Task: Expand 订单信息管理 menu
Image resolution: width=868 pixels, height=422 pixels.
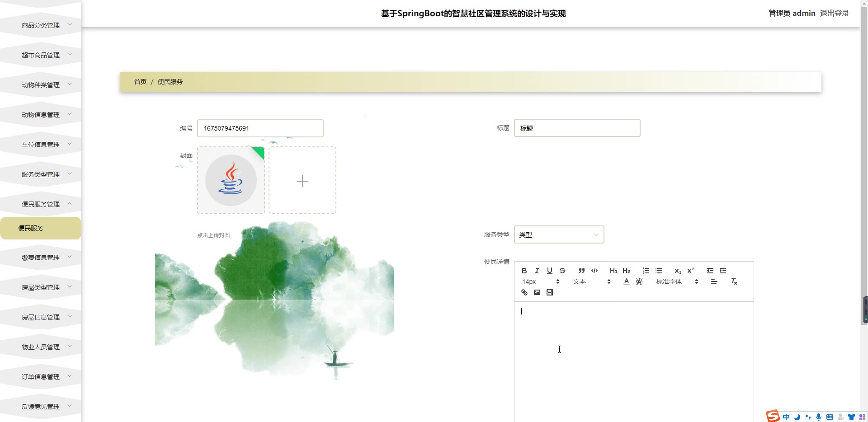Action: point(41,377)
